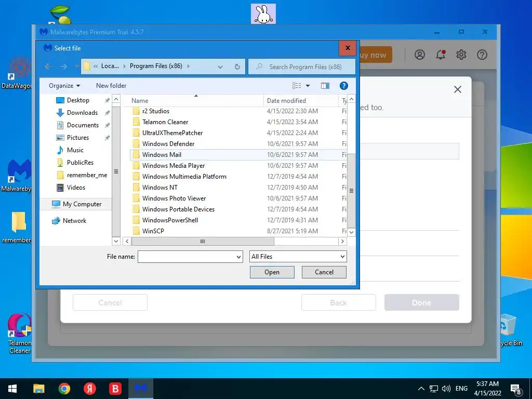Click Done button in Malwarebytes window

(x=421, y=302)
